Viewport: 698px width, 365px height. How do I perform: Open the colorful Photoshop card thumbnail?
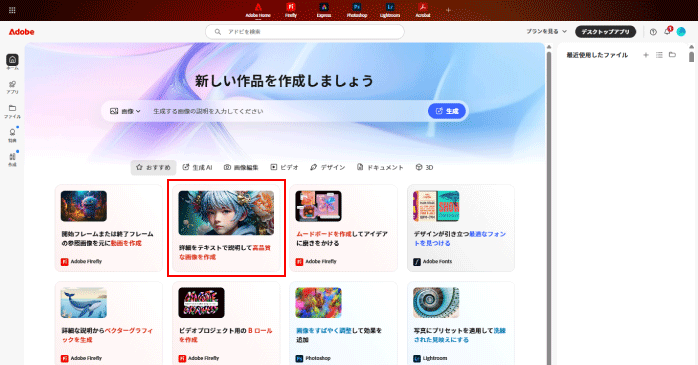click(x=318, y=303)
